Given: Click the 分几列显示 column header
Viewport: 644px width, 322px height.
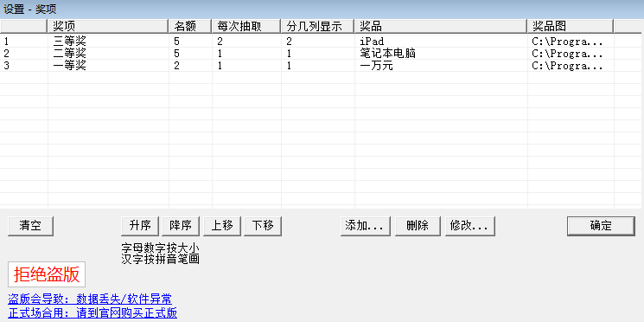Looking at the screenshot, I should pyautogui.click(x=317, y=26).
